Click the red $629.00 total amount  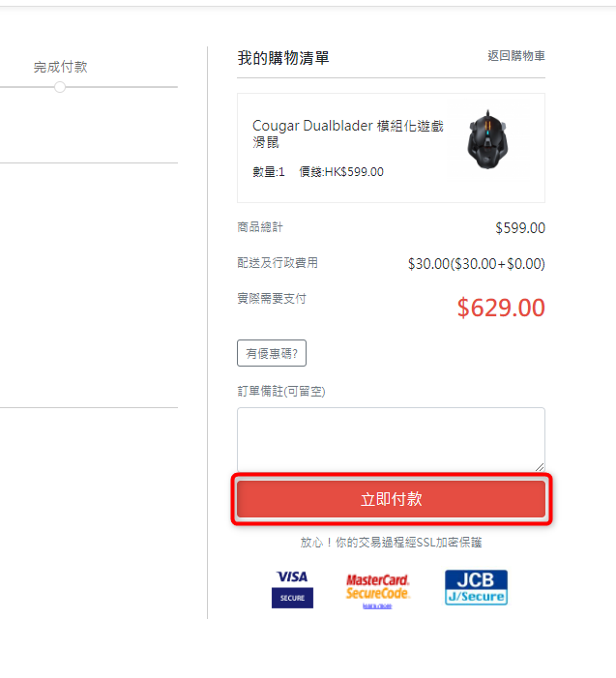pos(501,308)
